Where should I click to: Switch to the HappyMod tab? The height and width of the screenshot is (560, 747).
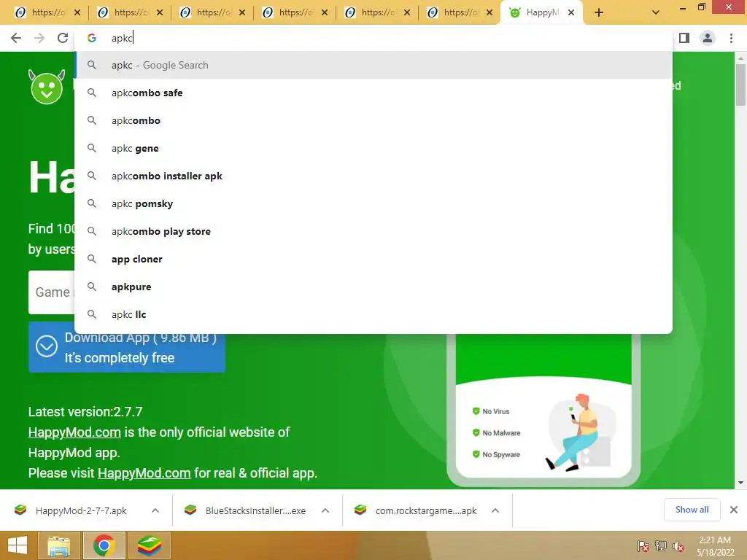coord(542,13)
